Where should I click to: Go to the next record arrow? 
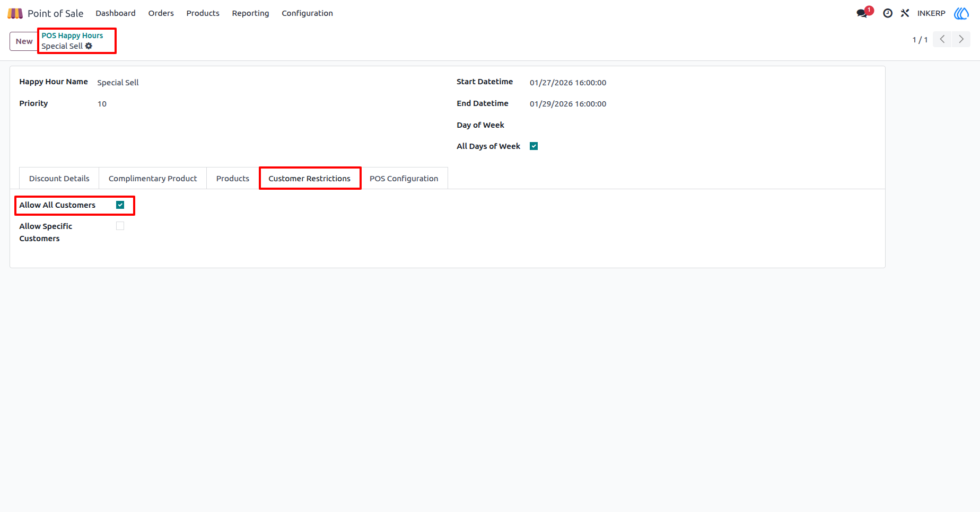(961, 39)
